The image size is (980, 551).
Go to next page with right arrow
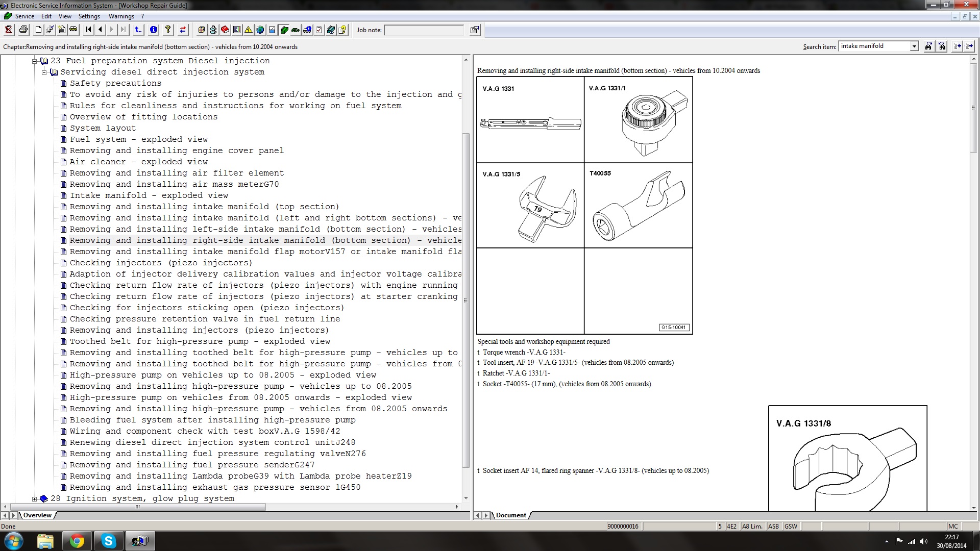(x=112, y=30)
